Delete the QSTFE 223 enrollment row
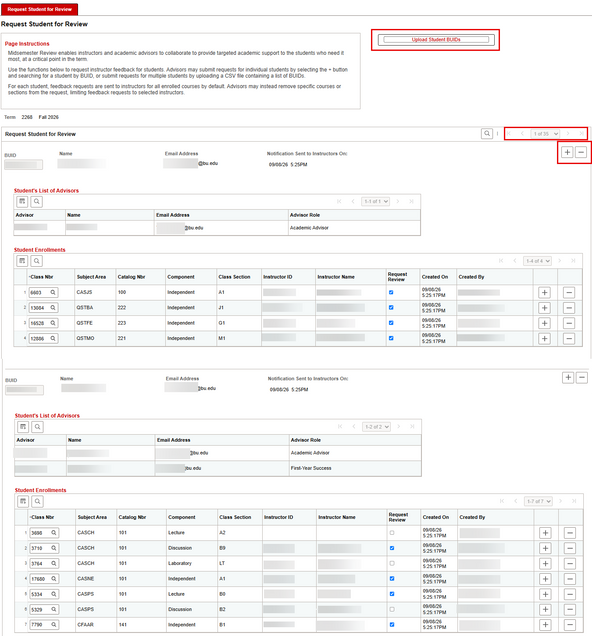This screenshot has height=636, width=592. [569, 323]
